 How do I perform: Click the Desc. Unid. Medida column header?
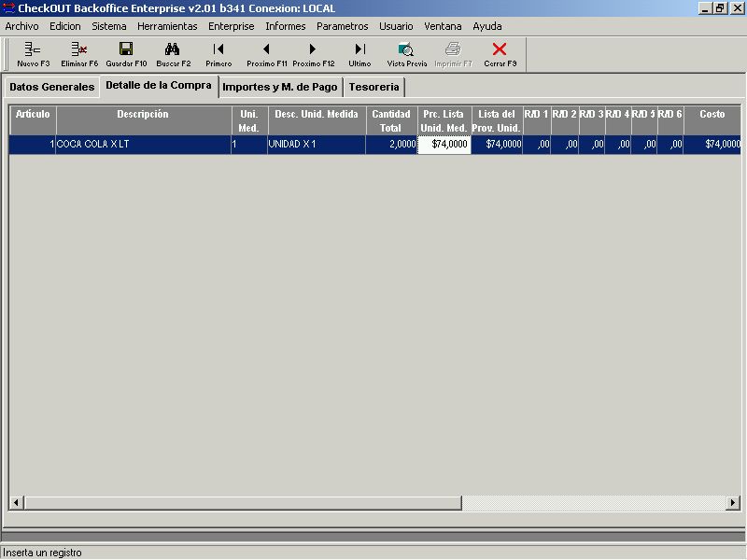[317, 120]
